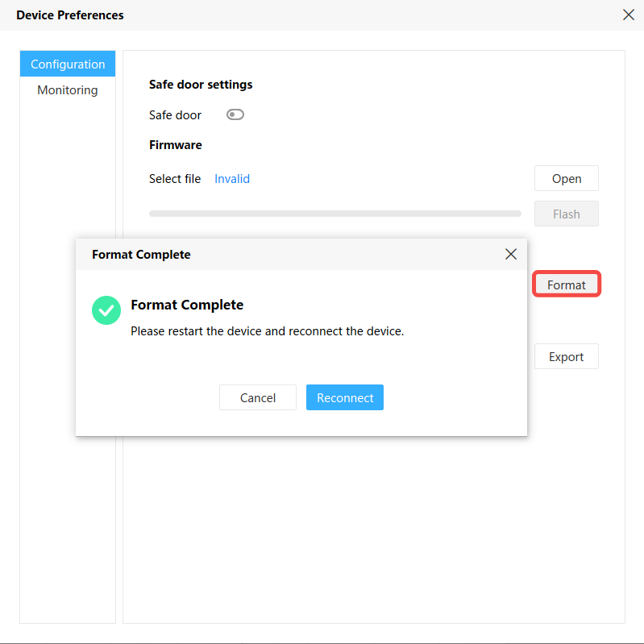Screen dimensions: 644x644
Task: Click the Select file label
Action: click(x=175, y=179)
